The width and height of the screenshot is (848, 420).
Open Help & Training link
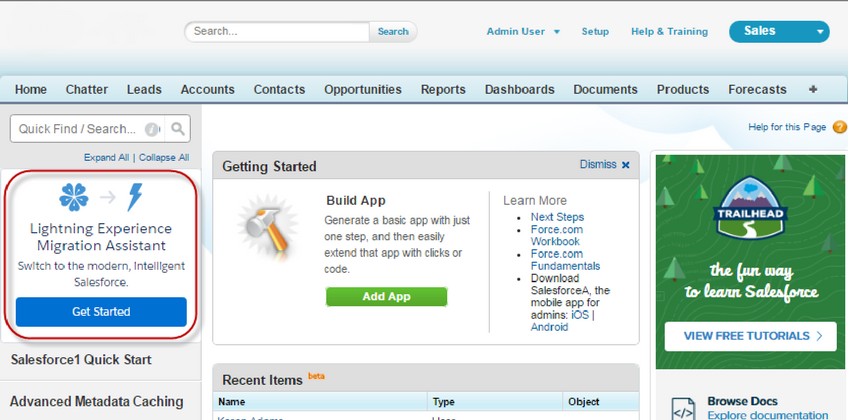670,32
